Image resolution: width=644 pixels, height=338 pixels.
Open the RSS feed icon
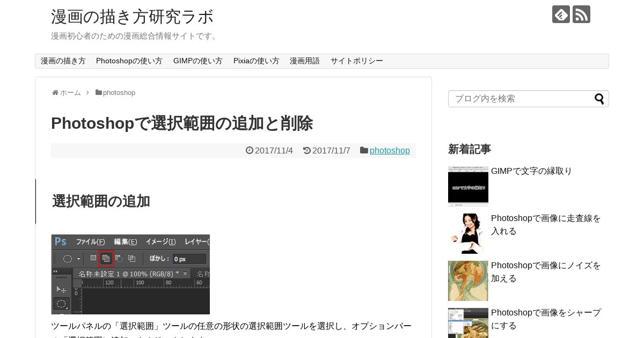click(x=581, y=14)
